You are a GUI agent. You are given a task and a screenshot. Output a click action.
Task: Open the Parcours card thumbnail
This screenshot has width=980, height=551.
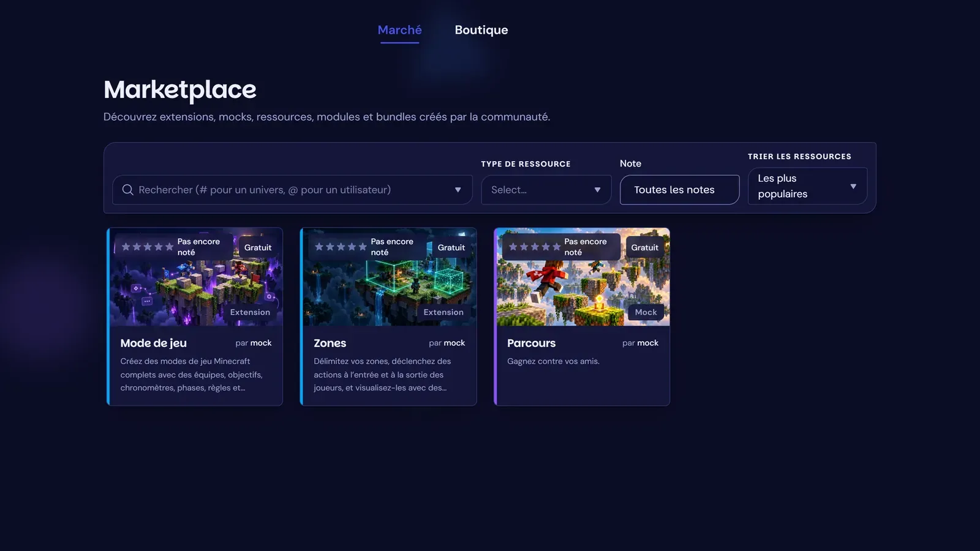point(582,277)
